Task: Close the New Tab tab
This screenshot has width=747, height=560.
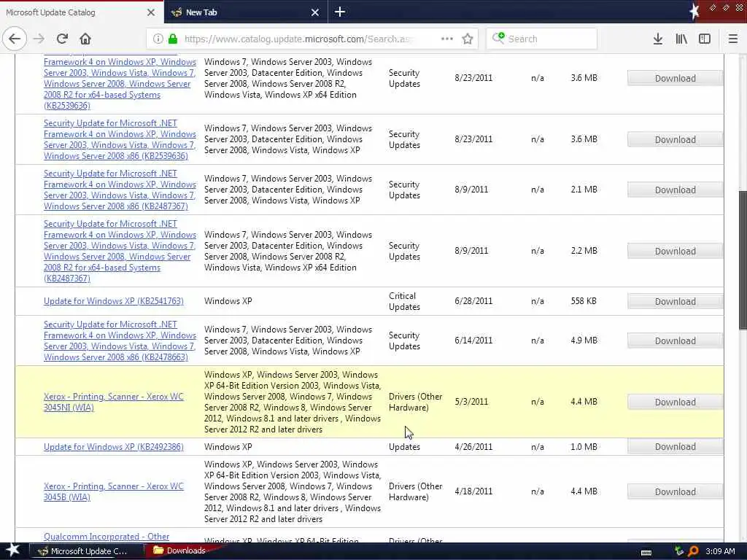Action: pos(315,12)
